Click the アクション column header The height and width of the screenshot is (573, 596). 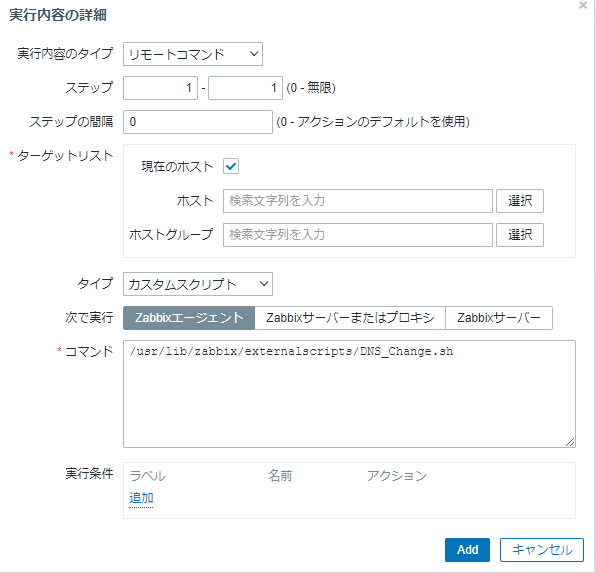point(397,476)
